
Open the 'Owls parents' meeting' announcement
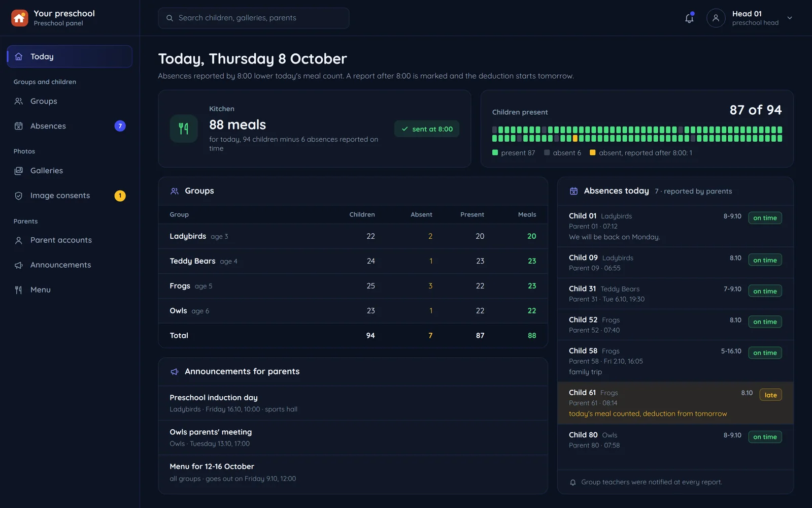click(353, 437)
